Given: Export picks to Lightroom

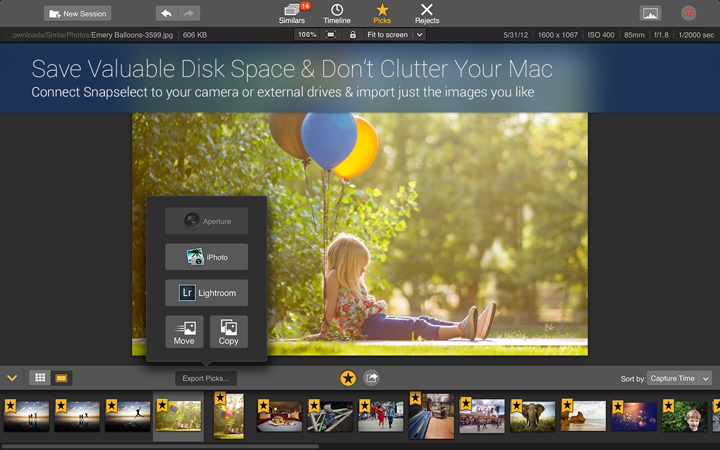Looking at the screenshot, I should click(207, 292).
